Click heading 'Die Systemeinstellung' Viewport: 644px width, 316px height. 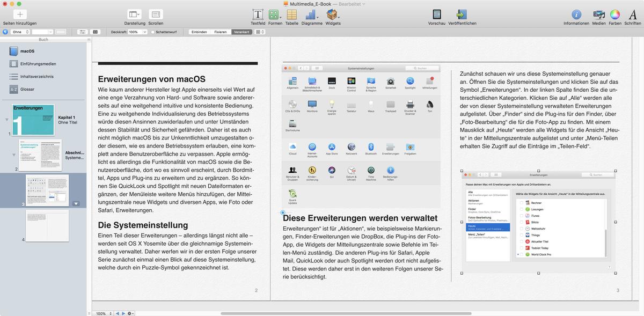click(x=143, y=225)
